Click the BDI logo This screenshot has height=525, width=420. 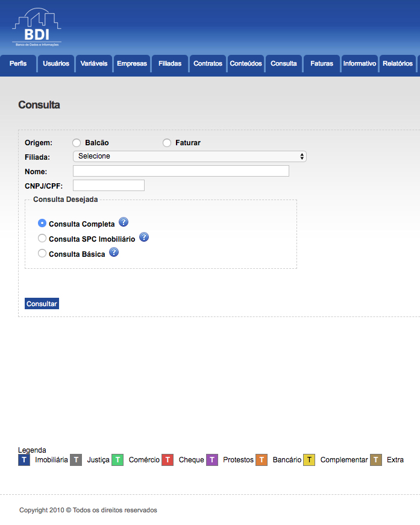36,28
